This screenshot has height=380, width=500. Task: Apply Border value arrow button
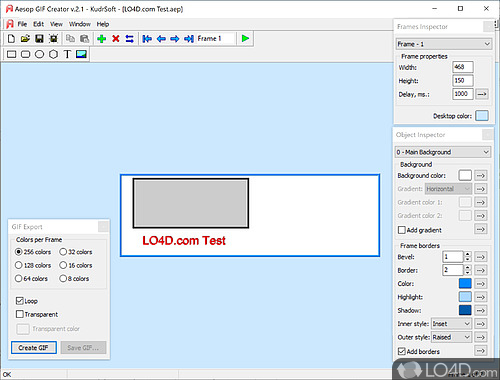point(481,270)
